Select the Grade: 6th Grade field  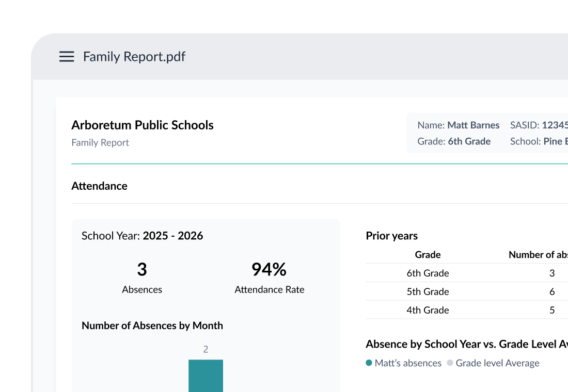point(454,141)
